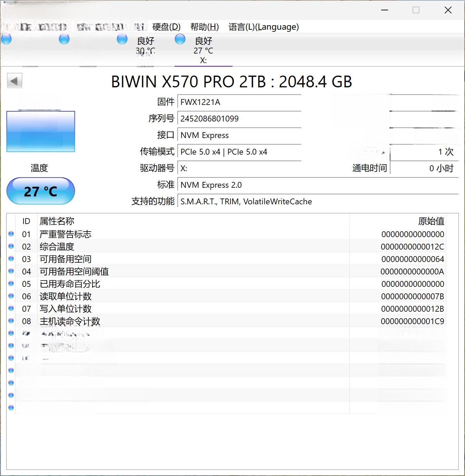Open the 硬盘(D) menu
This screenshot has width=465, height=476.
click(x=166, y=27)
